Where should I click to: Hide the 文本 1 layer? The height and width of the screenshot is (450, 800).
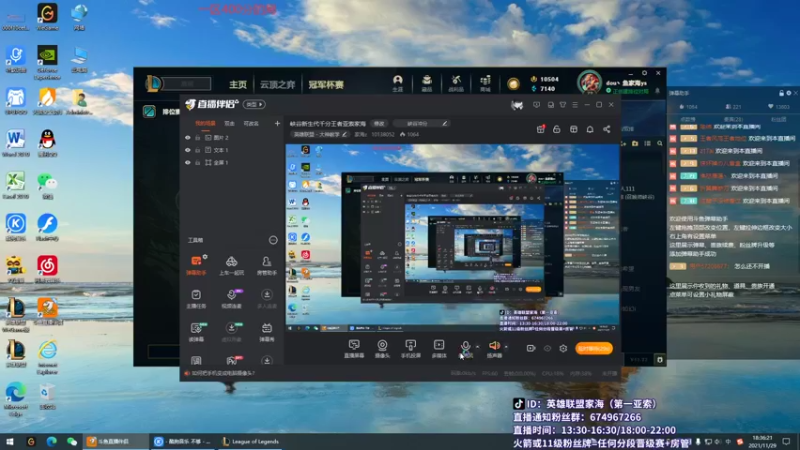[x=187, y=150]
